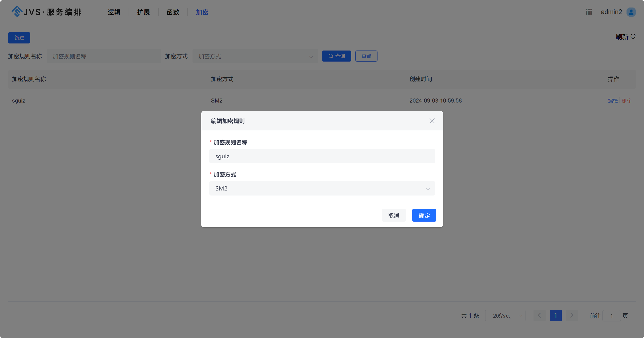Select page 1 in pagination
The width and height of the screenshot is (644, 338).
(555, 315)
